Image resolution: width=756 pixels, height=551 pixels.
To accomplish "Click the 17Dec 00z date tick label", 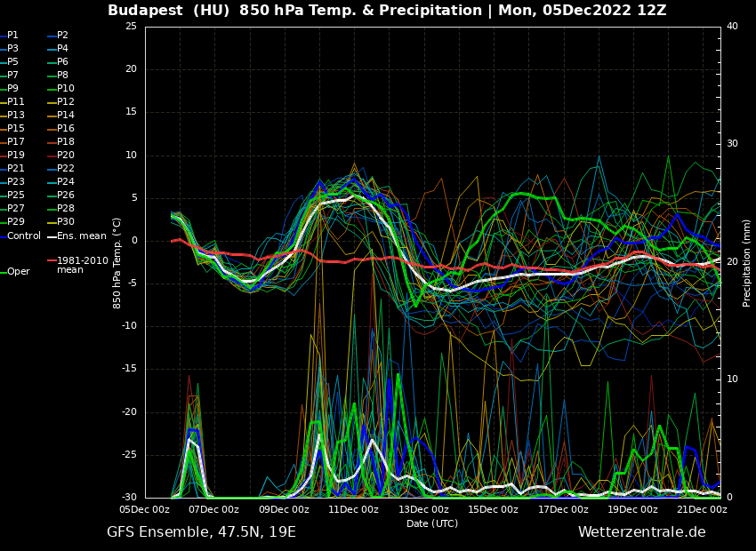I will (563, 510).
